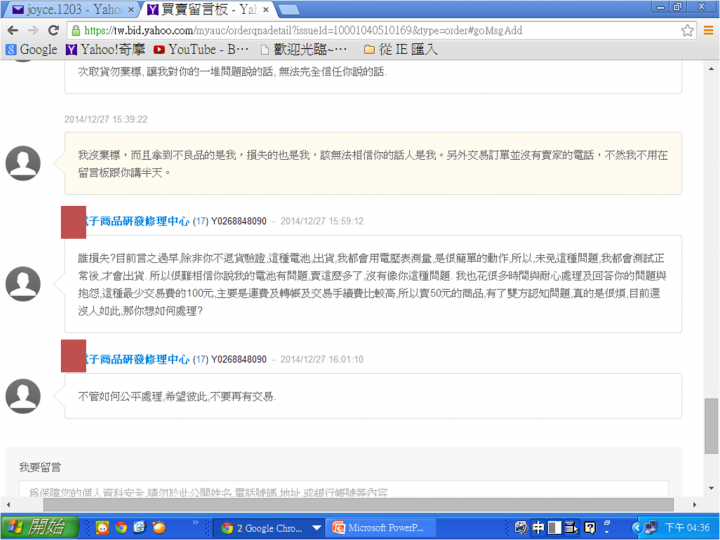Switch to the Microsoft PowerPoint taskbar button
Viewport: 720px width, 540px height.
point(379,528)
